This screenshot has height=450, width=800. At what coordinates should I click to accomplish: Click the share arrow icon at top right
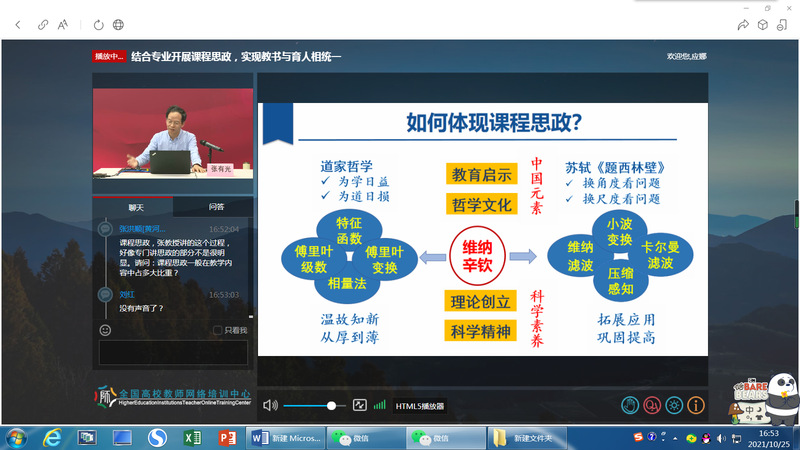click(x=741, y=24)
